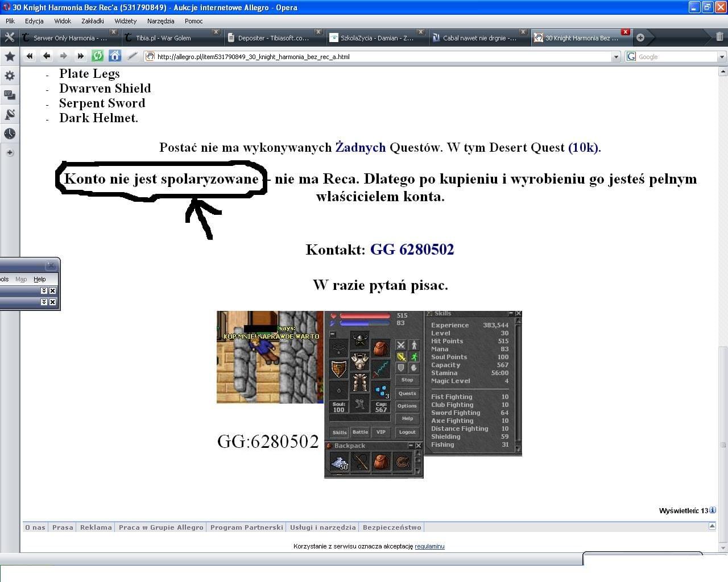Click the Google search engine icon
This screenshot has width=728, height=582.
pyautogui.click(x=631, y=56)
